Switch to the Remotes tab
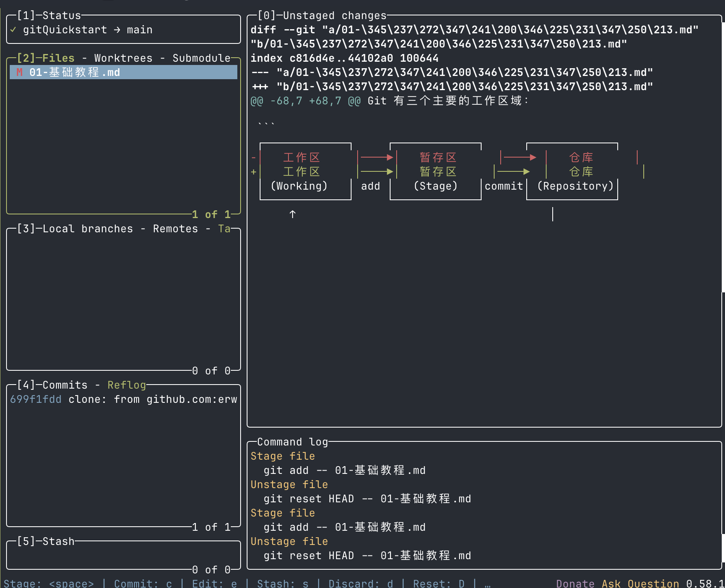 click(175, 229)
